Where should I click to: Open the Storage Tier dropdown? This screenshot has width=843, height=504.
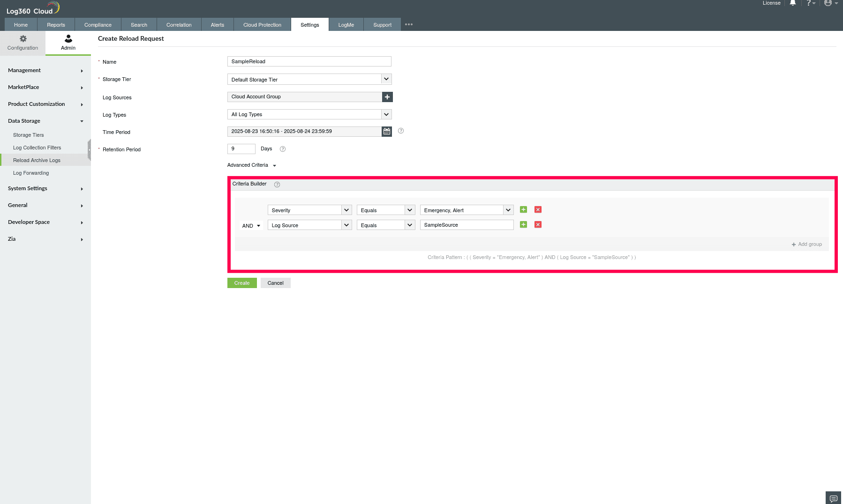click(309, 80)
